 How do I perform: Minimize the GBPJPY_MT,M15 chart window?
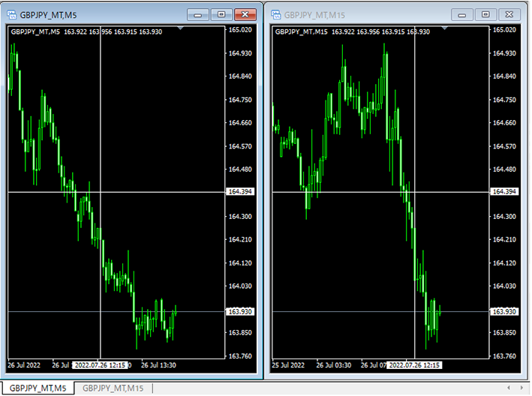tap(461, 14)
